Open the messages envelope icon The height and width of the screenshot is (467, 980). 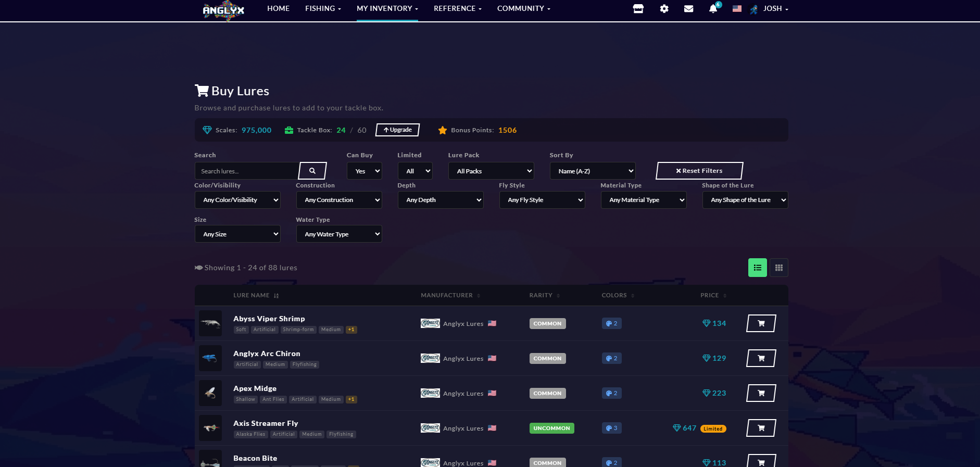(688, 9)
